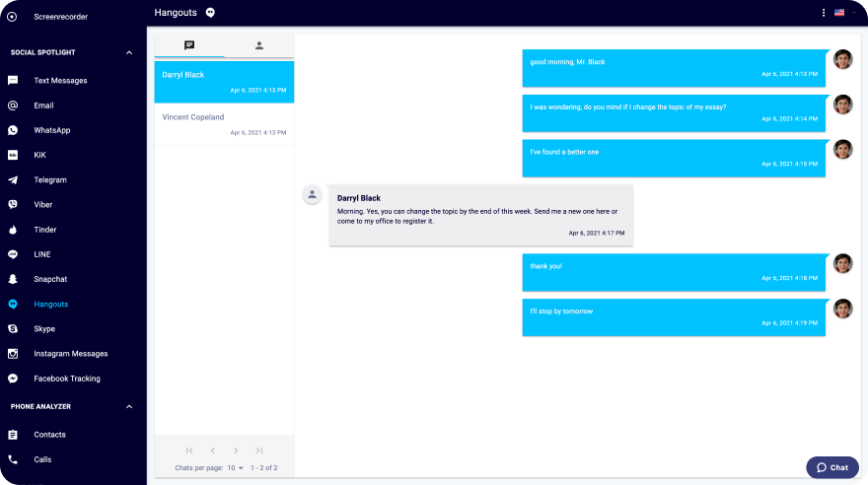Click the Instagram Messages camera icon
Screen dimensions: 868x485
(x=13, y=353)
